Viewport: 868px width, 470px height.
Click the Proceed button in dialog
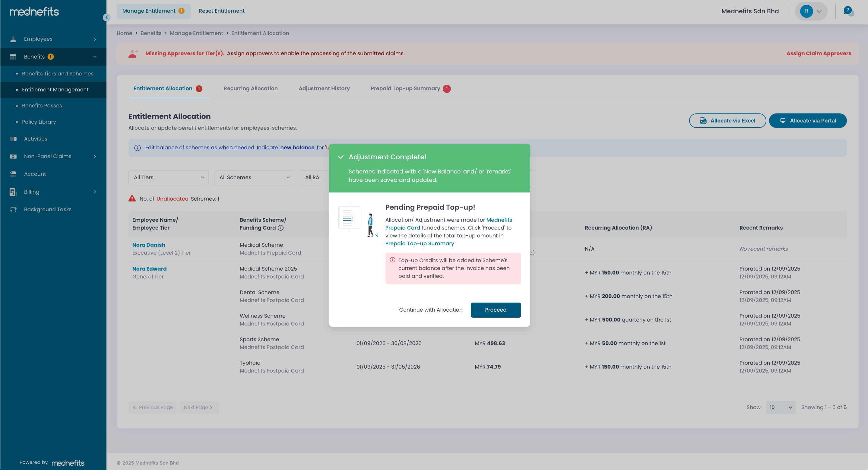(495, 310)
